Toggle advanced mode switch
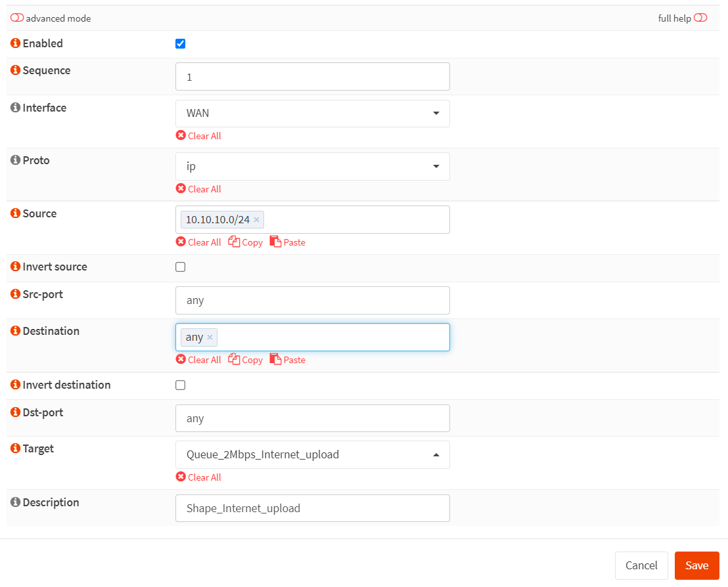The image size is (728, 587). pos(17,18)
